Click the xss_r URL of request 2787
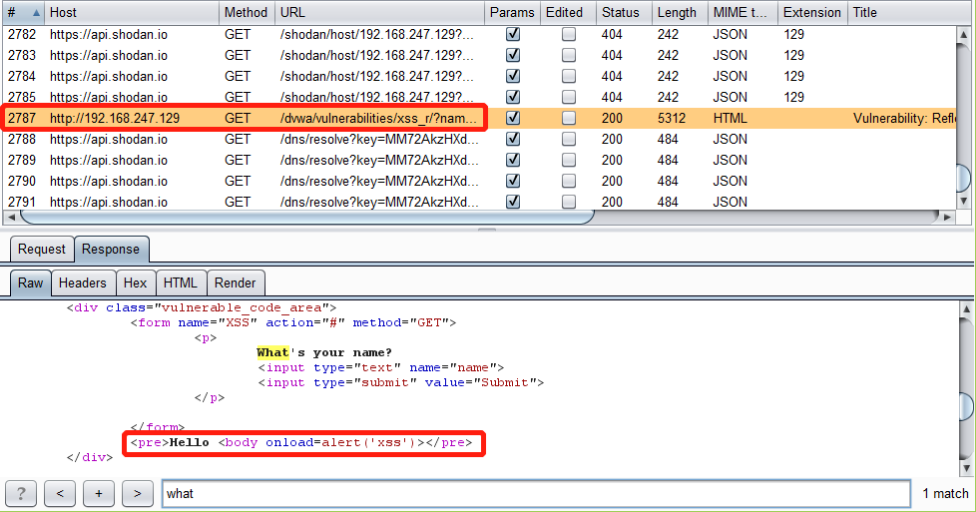976x512 pixels. point(378,118)
